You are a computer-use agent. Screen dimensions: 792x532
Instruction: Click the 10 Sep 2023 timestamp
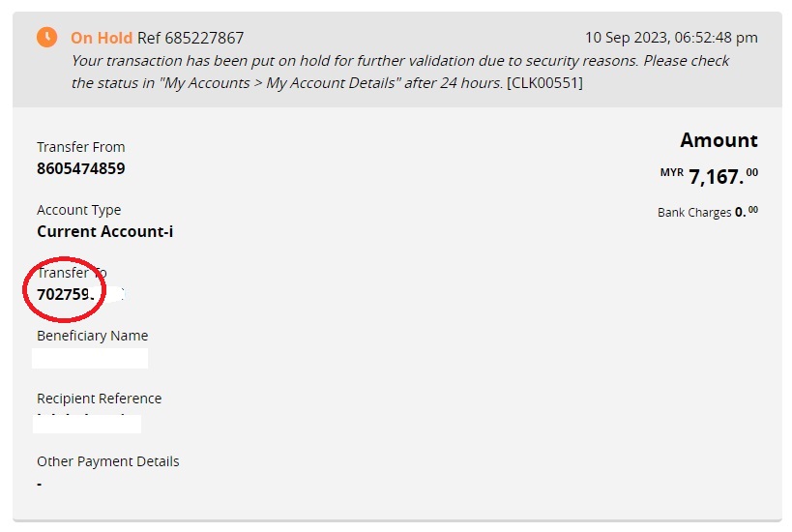click(x=671, y=38)
